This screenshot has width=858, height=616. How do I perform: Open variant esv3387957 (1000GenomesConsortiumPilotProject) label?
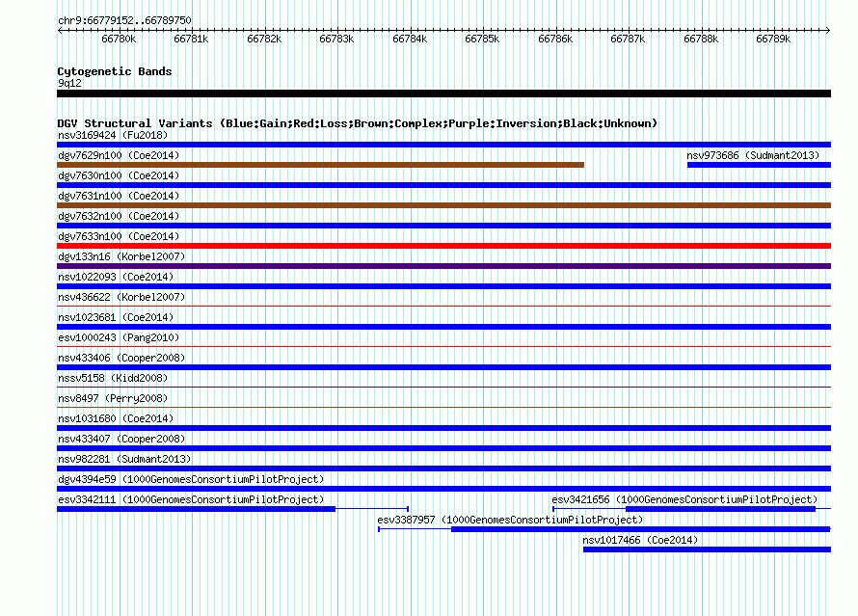(510, 520)
